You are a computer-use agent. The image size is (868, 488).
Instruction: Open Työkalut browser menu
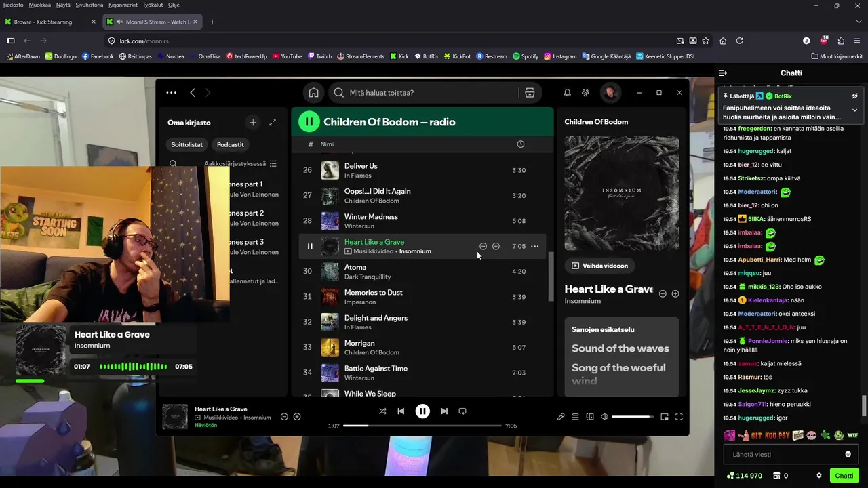(x=153, y=5)
